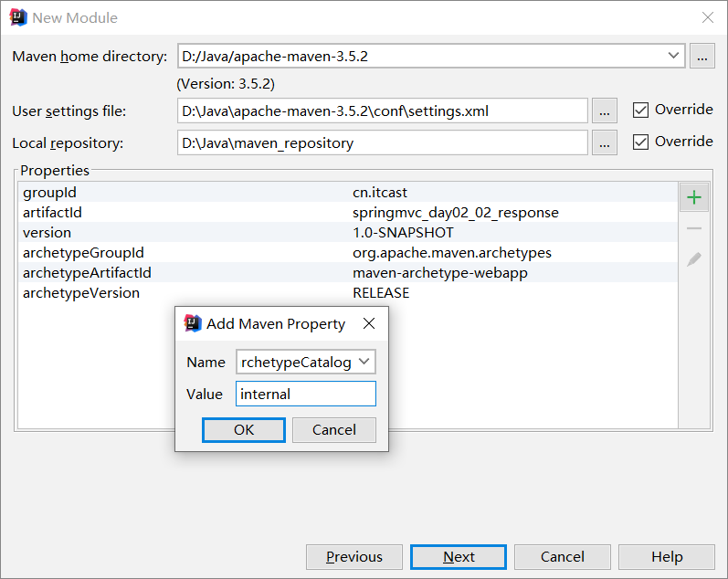728x579 pixels.
Task: Toggle Override for Local repository
Action: [640, 142]
